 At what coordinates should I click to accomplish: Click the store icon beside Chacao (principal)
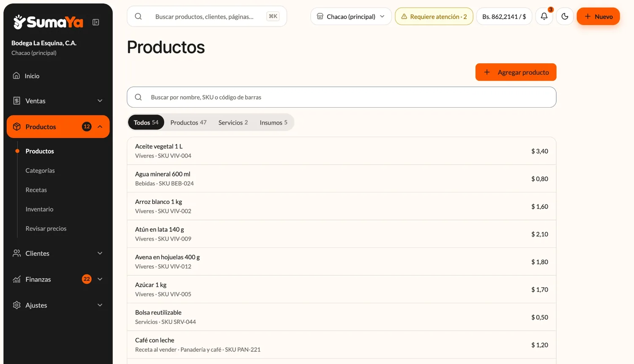(320, 16)
